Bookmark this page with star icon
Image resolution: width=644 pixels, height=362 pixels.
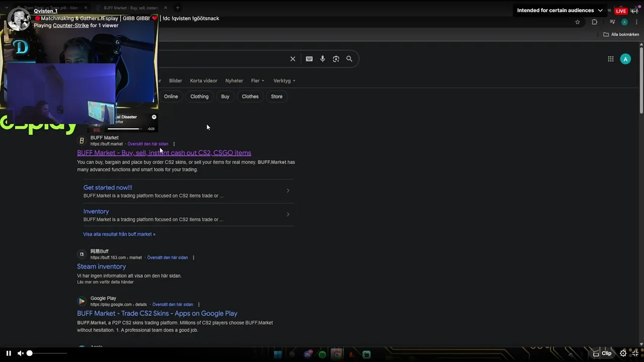[x=578, y=22]
